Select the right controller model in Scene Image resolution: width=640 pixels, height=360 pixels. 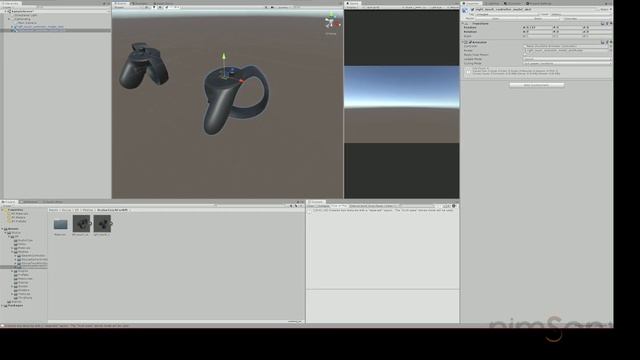(x=236, y=100)
